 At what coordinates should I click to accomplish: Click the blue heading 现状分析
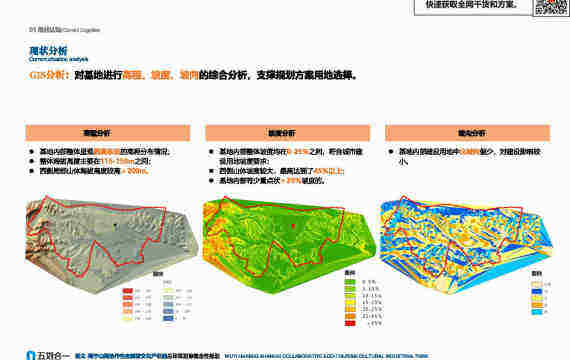tap(48, 51)
